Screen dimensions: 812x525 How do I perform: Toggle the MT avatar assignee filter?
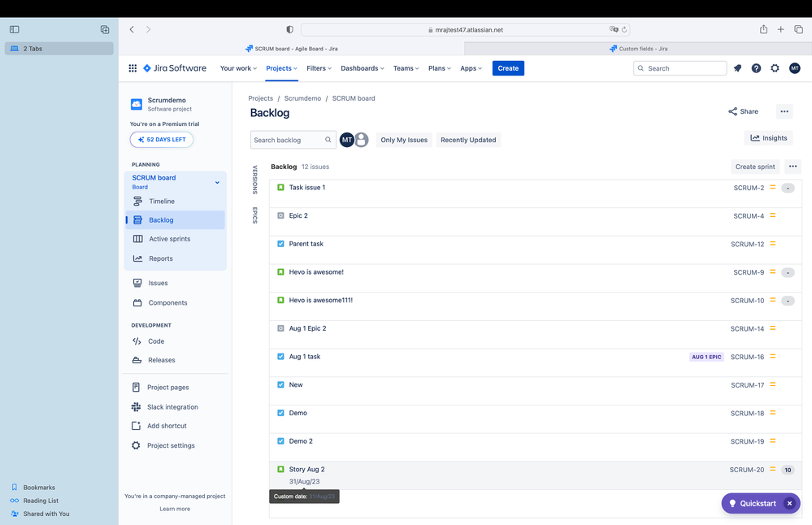pos(347,140)
